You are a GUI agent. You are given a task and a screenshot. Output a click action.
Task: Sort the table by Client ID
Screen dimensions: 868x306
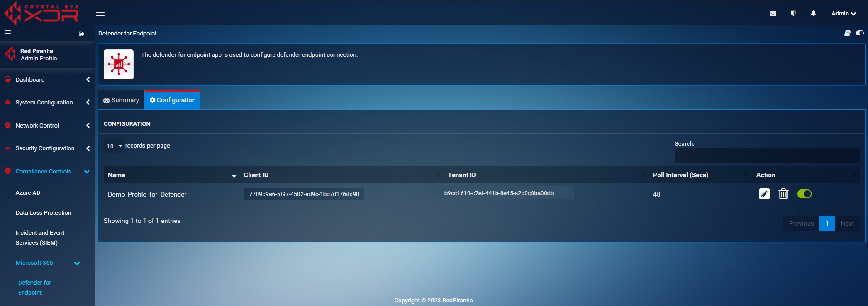[342, 175]
